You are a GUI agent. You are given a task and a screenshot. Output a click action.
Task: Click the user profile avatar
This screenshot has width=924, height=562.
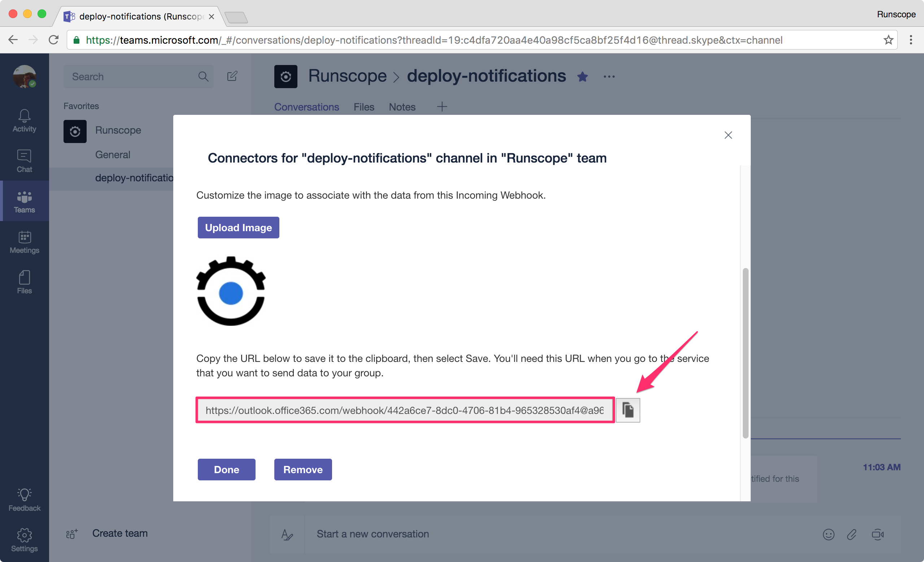25,76
